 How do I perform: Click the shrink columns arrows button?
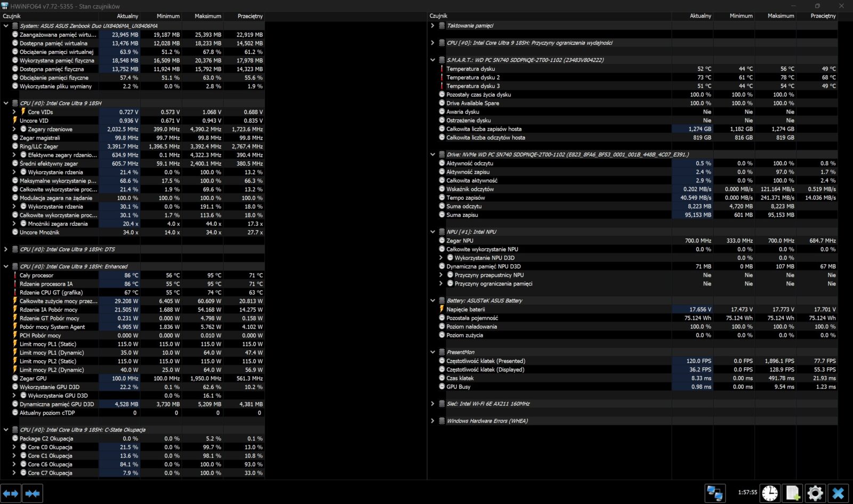point(33,493)
